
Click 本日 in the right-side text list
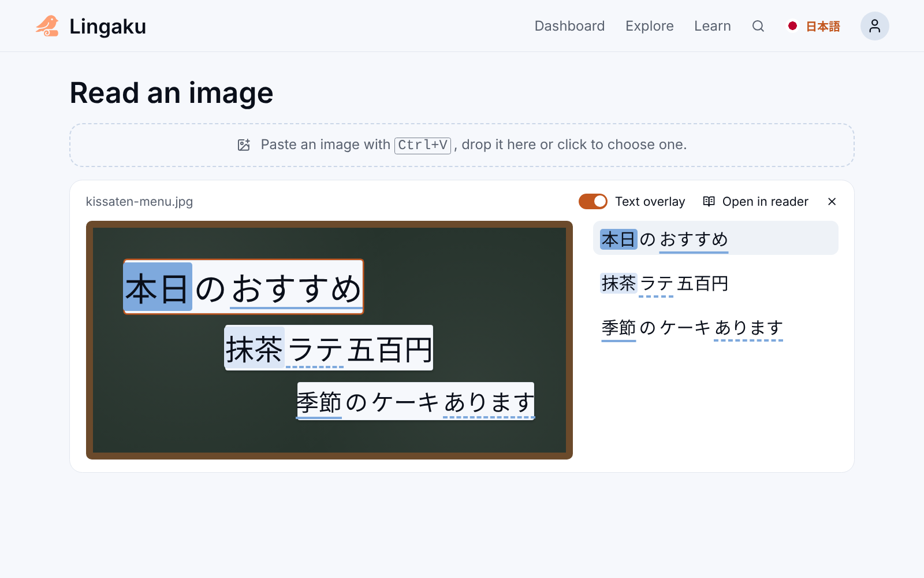point(619,239)
